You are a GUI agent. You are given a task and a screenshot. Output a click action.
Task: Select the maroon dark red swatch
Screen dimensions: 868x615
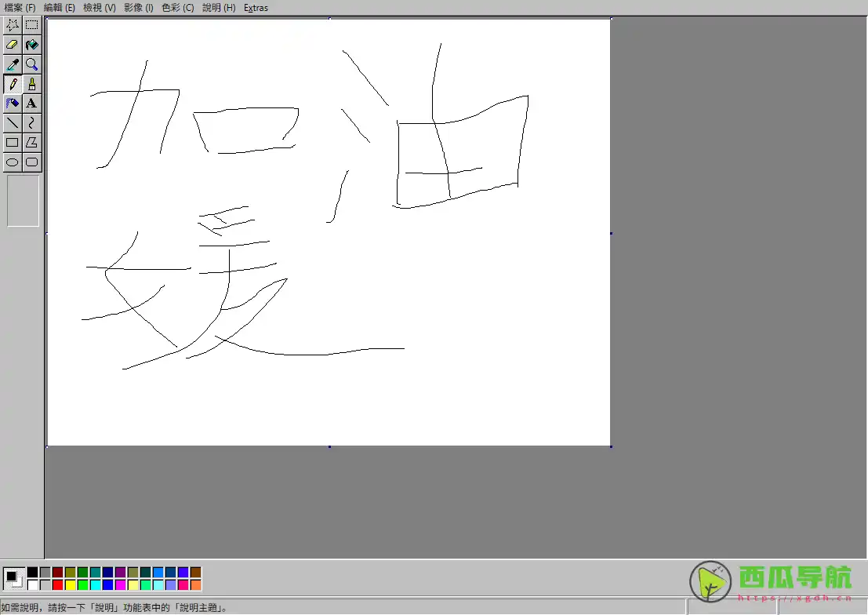pyautogui.click(x=57, y=573)
